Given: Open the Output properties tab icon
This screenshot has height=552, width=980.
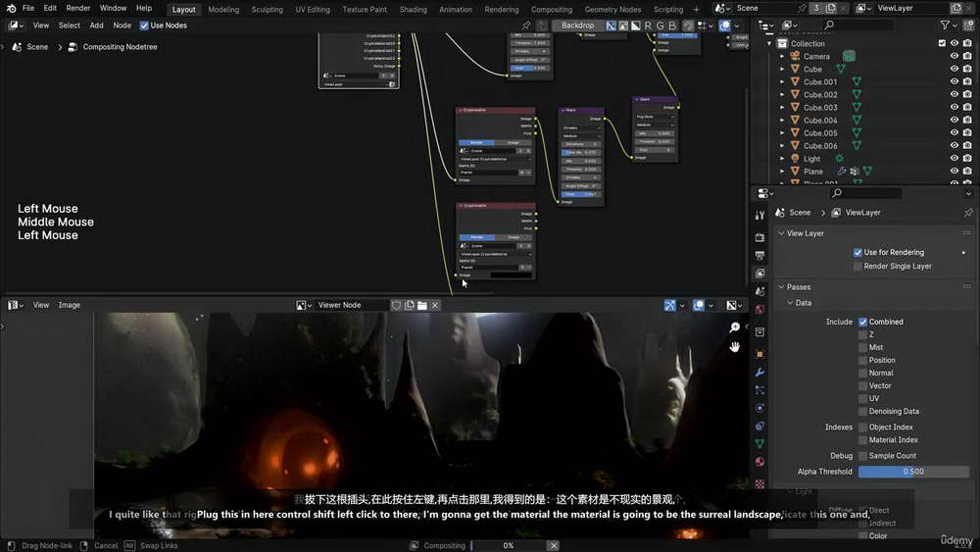Looking at the screenshot, I should pyautogui.click(x=759, y=256).
